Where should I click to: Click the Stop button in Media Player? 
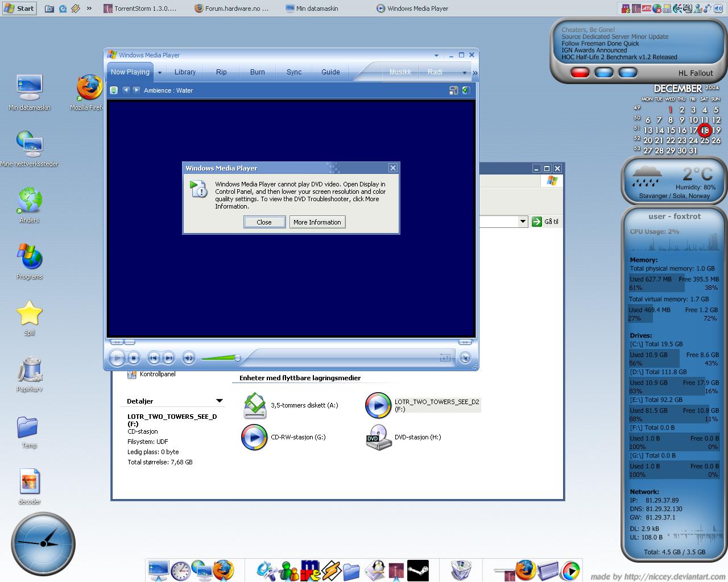pyautogui.click(x=134, y=357)
